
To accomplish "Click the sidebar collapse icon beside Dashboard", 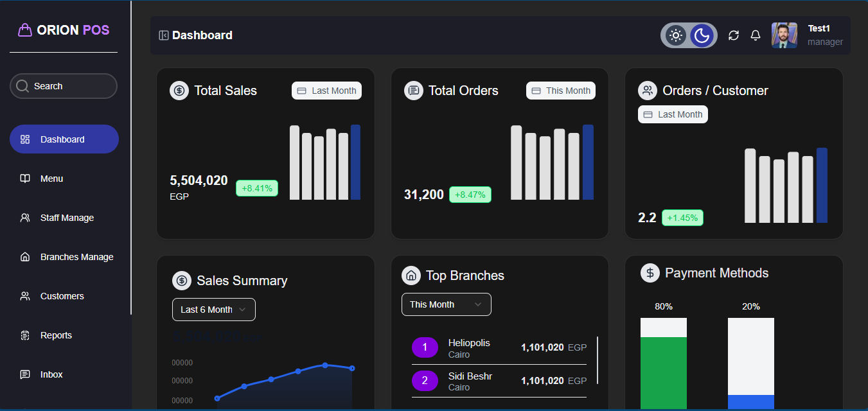I will click(164, 35).
